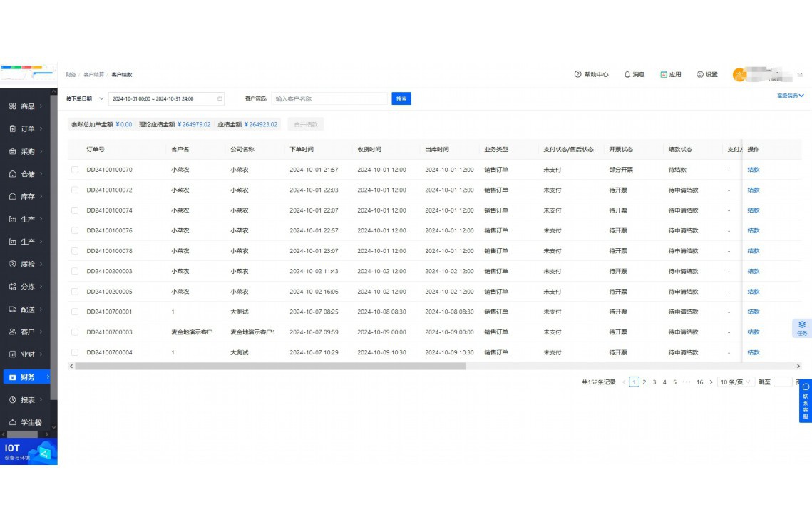This screenshot has width=812, height=527.
Task: Expand 高级筛选 advanced filters
Action: pos(790,96)
